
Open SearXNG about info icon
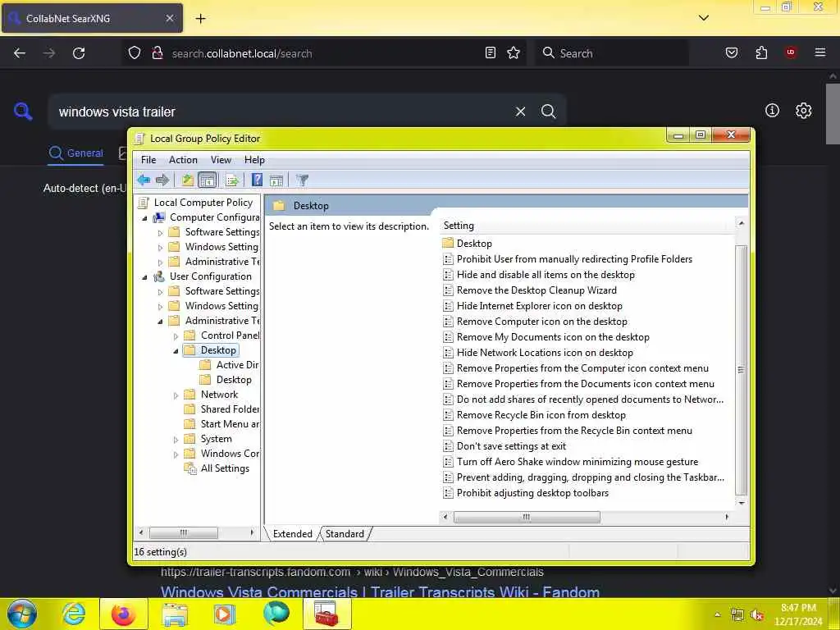pos(772,111)
